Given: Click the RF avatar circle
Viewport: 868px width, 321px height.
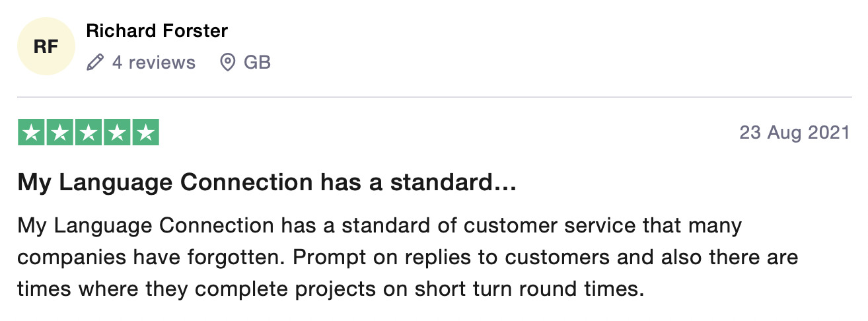Looking at the screenshot, I should (46, 47).
